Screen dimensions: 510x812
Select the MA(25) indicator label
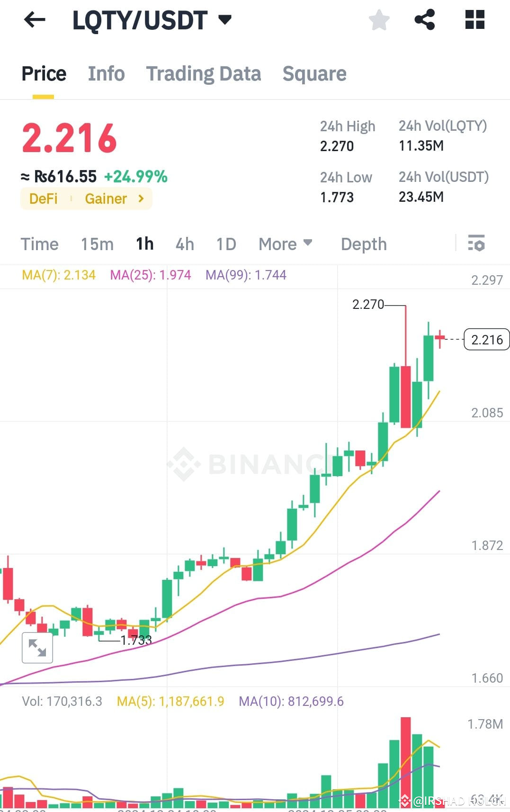coord(151,275)
